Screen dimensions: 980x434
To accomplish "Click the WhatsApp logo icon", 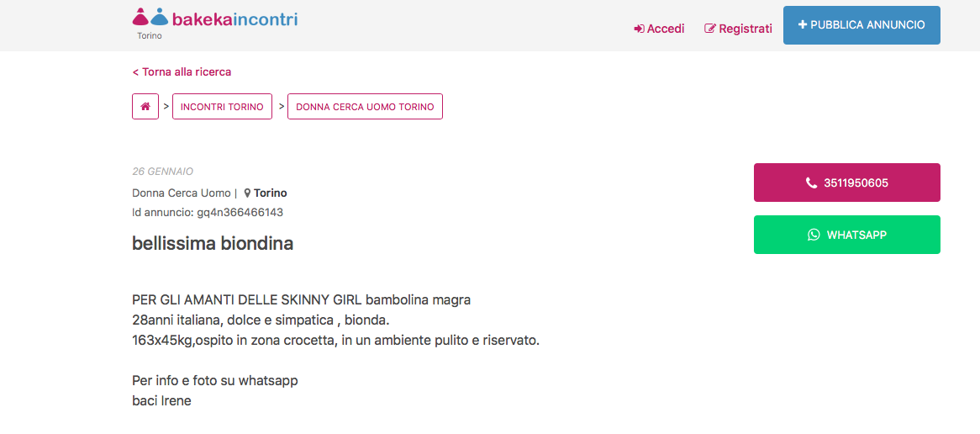I will click(x=814, y=235).
